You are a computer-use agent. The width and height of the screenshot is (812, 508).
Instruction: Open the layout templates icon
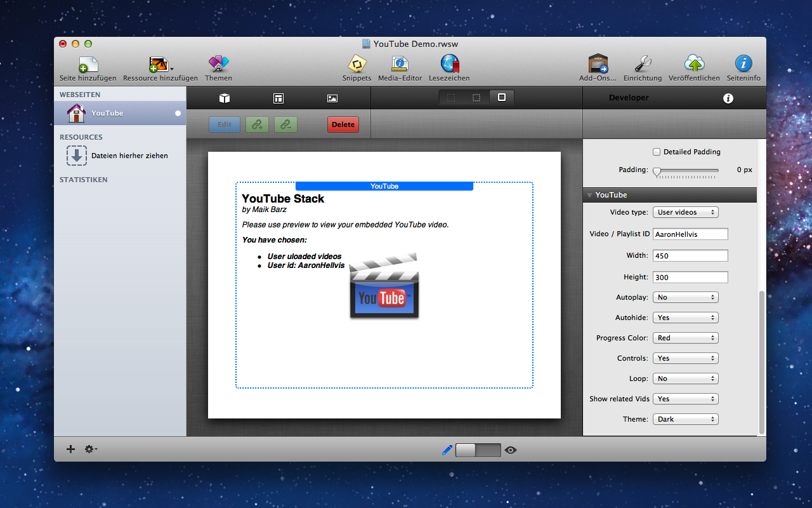coord(278,98)
